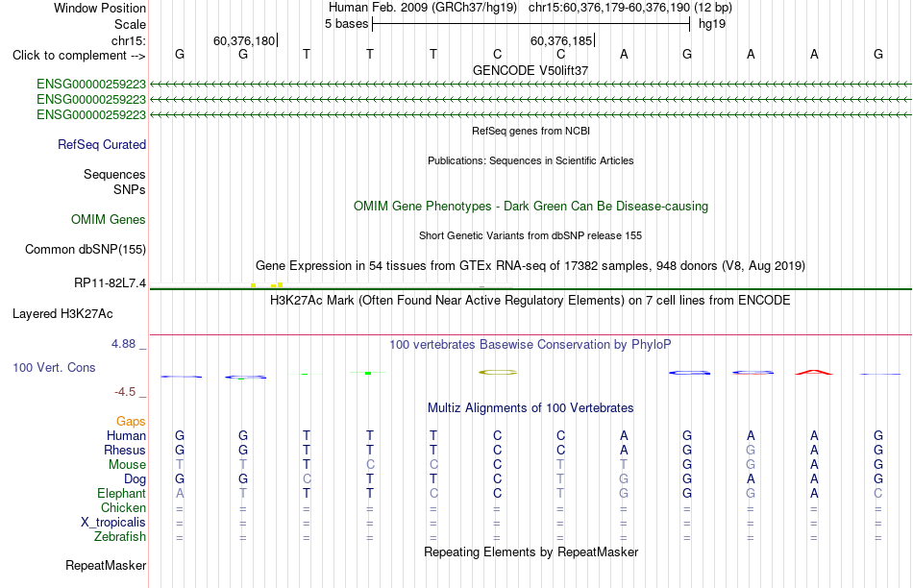Click the RP11-82L7.4 GTEx gene label

click(x=111, y=282)
